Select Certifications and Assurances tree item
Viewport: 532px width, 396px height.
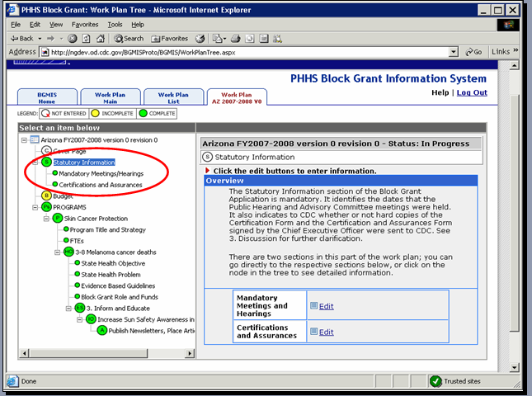coord(101,185)
